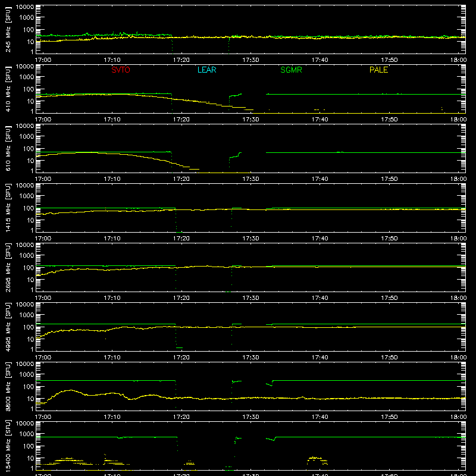Click the 1415 MHz [SFU] axis title
This screenshot has width=476, height=476.
click(8, 208)
